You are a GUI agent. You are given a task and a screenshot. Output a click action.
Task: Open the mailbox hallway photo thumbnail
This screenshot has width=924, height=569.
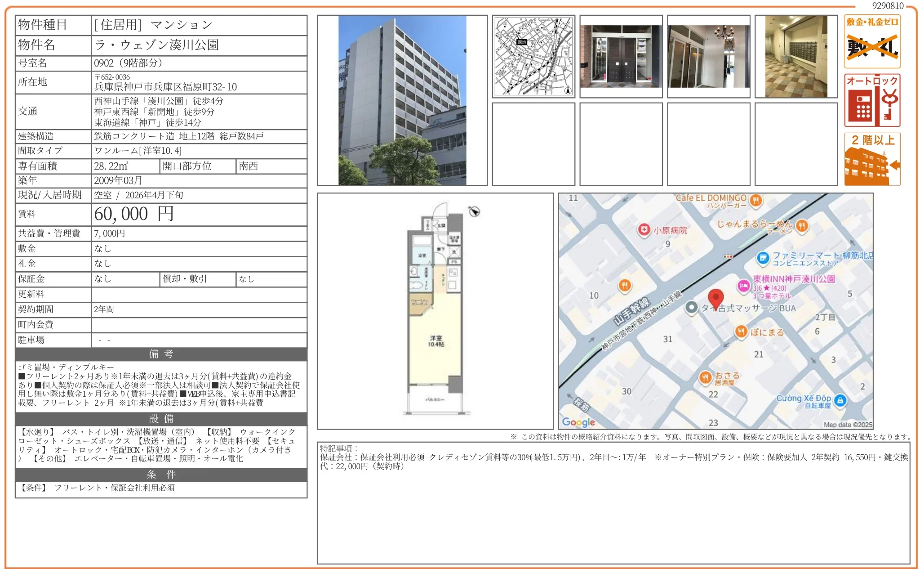[x=796, y=56]
